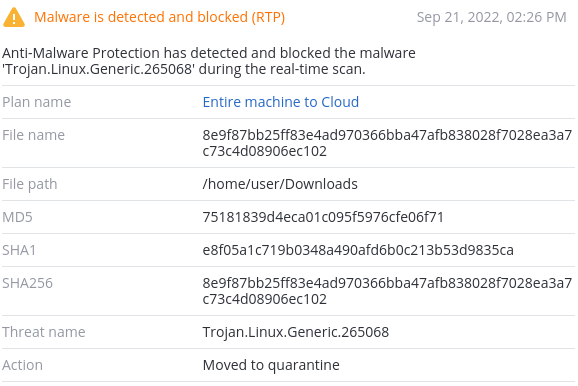Select the file name hash value

tap(387, 143)
